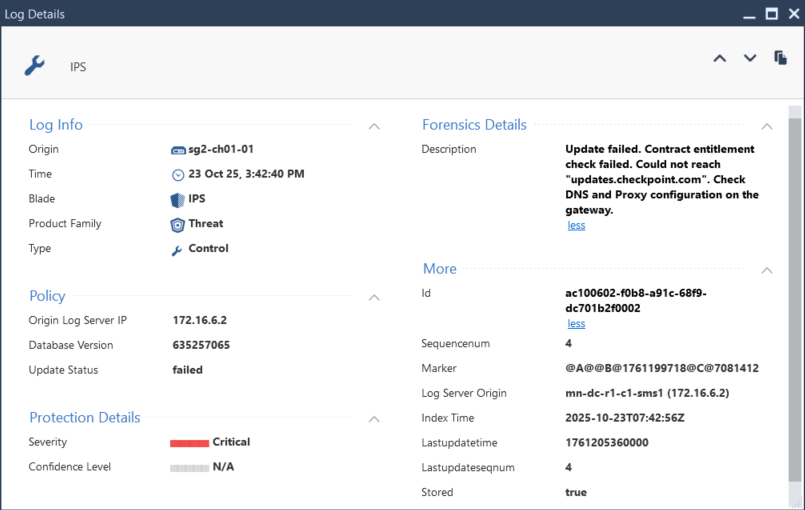
Task: Click the 'Threat' product family value
Action: 206,223
